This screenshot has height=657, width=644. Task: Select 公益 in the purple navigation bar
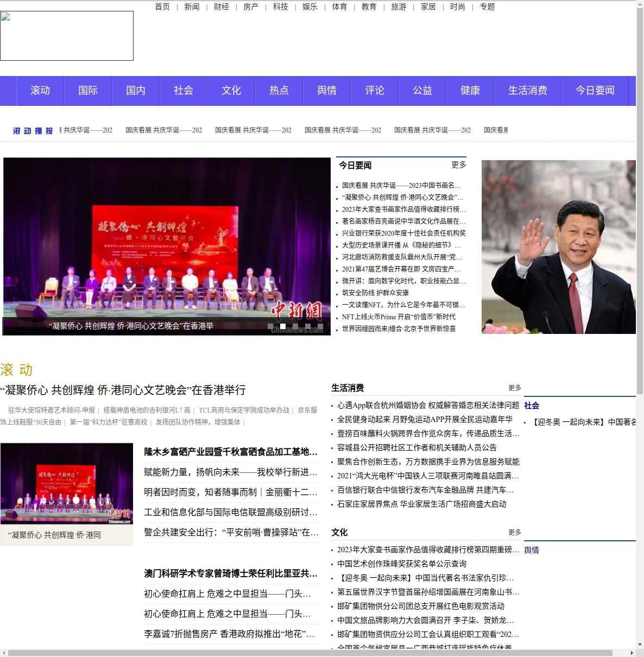click(x=422, y=91)
